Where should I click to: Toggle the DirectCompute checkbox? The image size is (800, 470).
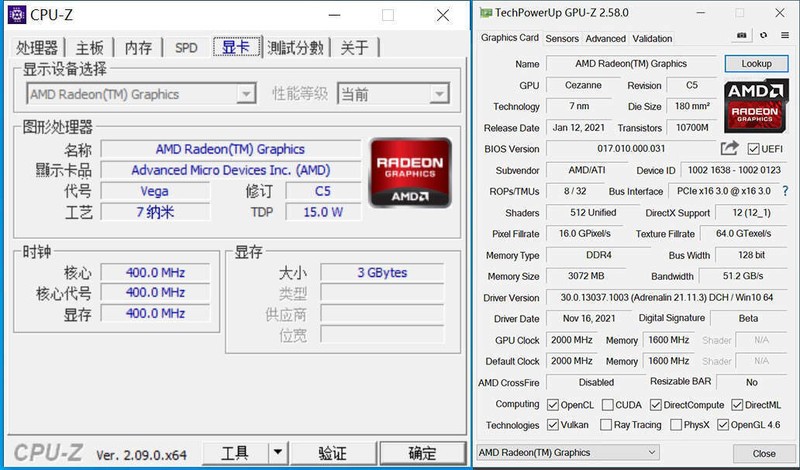[x=656, y=405]
